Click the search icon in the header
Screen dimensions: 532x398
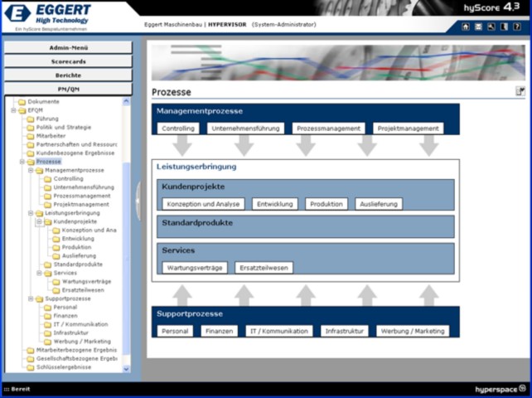(491, 27)
